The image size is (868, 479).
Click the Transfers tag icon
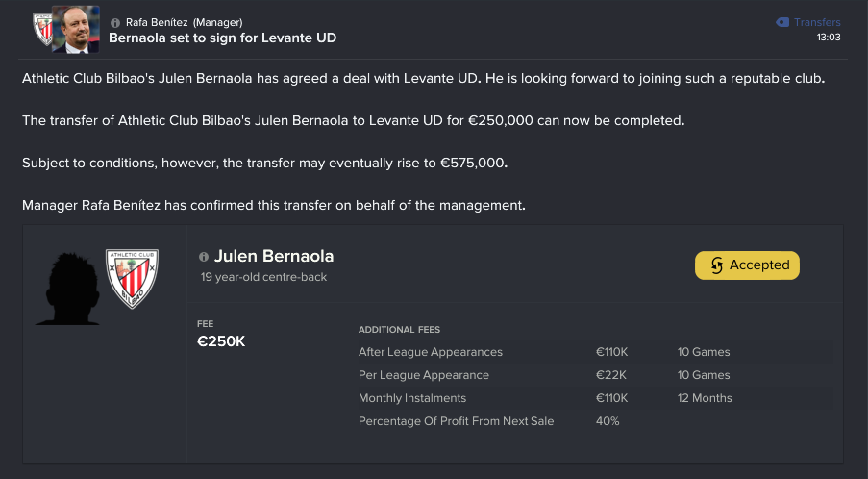click(x=781, y=22)
